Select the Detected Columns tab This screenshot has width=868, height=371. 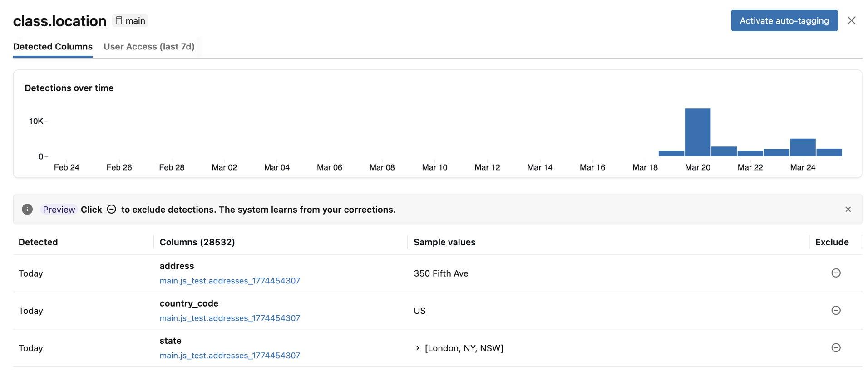53,46
